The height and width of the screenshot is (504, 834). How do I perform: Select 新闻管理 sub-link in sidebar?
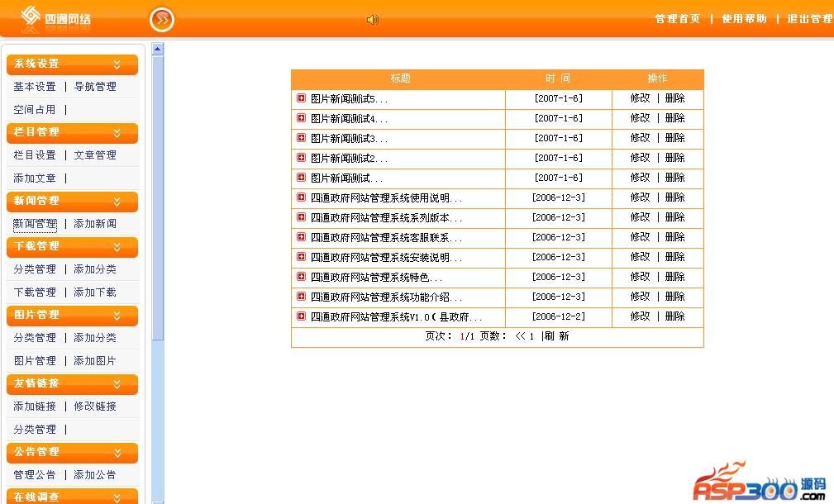(x=35, y=224)
